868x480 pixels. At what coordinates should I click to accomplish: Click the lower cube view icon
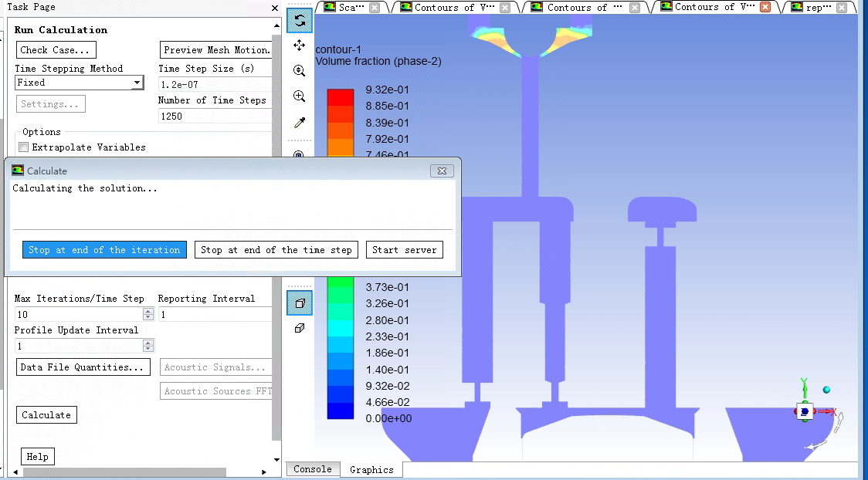pos(300,328)
